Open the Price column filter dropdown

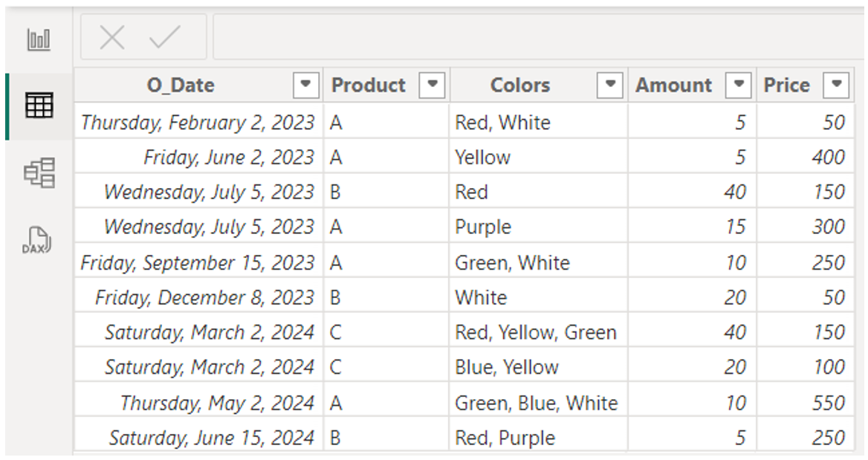(837, 85)
